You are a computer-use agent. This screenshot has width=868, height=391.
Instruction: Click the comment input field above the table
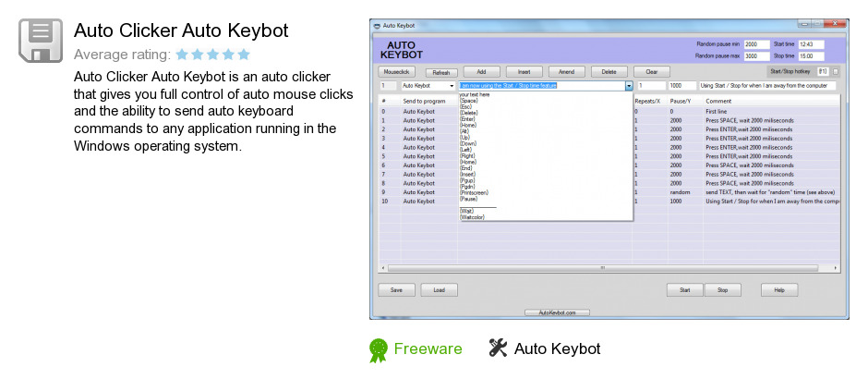[x=767, y=86]
